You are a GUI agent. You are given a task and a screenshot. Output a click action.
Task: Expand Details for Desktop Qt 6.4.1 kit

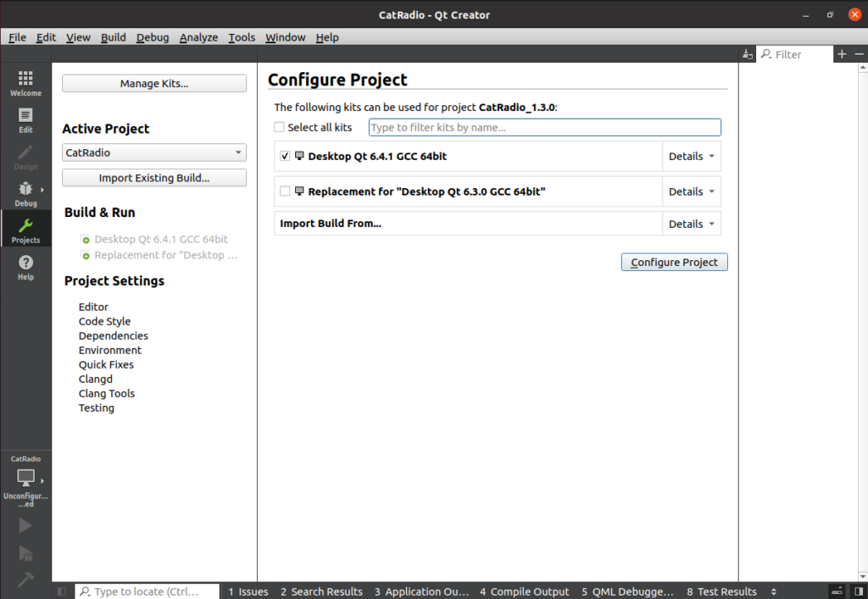pos(692,157)
